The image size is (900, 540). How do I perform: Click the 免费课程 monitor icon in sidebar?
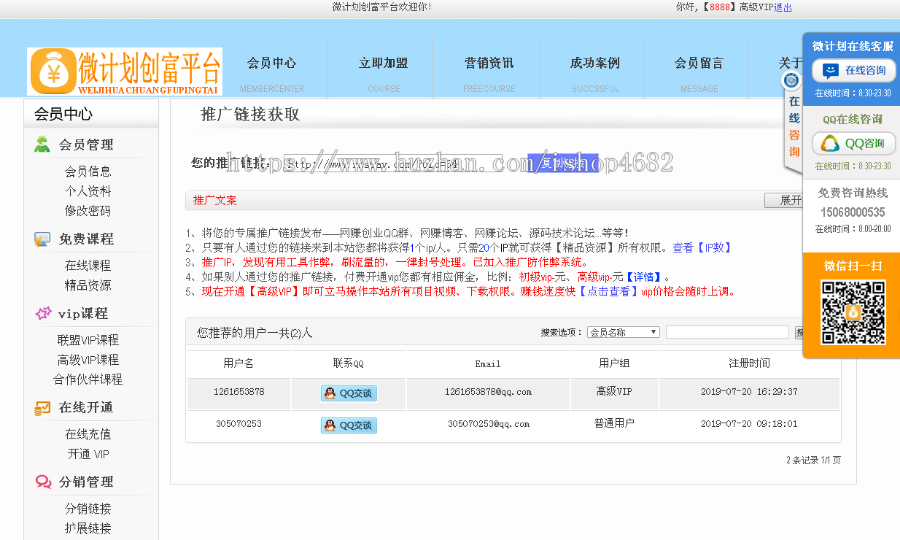(42, 239)
